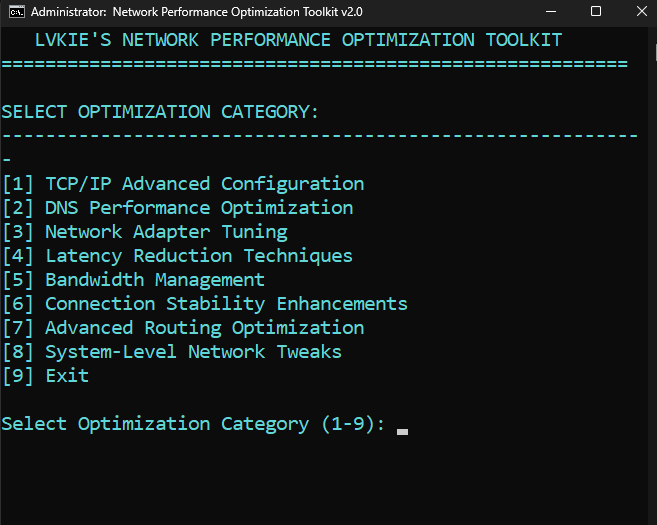Select DNS Performance Optimization menu line
This screenshot has height=525, width=657.
click(178, 208)
